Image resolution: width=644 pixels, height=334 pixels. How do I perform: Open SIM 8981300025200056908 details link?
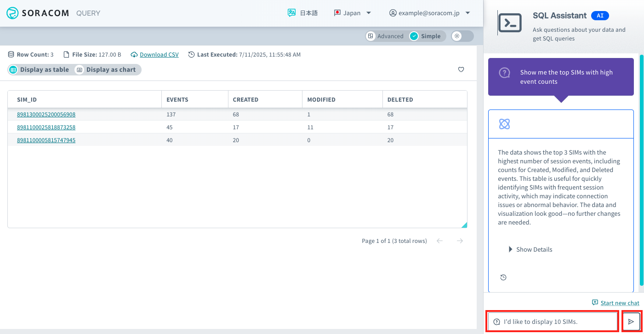coord(46,114)
